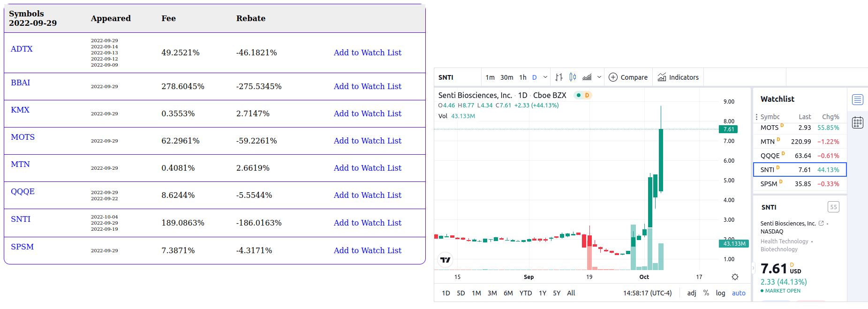Select the QQQE row in Watchlist panel

800,156
